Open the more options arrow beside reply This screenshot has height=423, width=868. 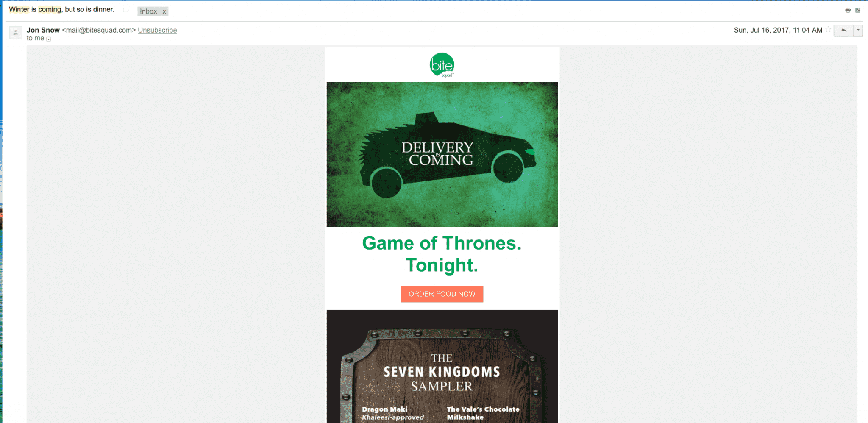click(x=858, y=31)
